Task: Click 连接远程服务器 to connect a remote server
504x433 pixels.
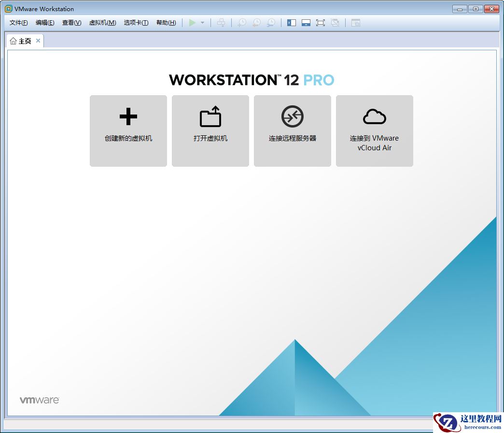Action: click(x=292, y=130)
